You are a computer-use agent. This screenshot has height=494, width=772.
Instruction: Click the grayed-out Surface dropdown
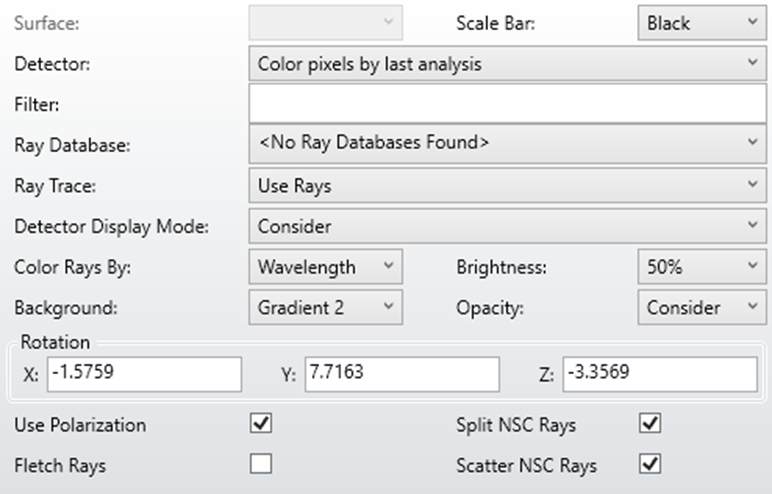[x=324, y=22]
